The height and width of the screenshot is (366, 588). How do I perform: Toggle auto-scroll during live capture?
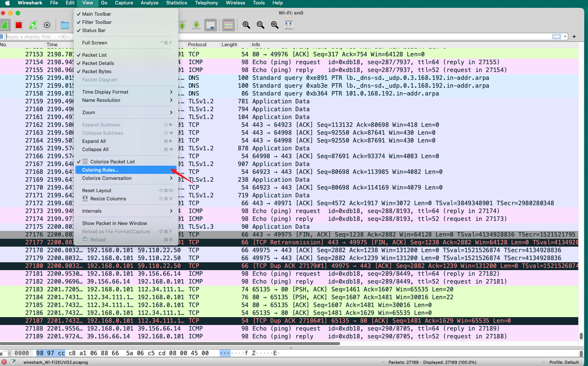click(211, 25)
